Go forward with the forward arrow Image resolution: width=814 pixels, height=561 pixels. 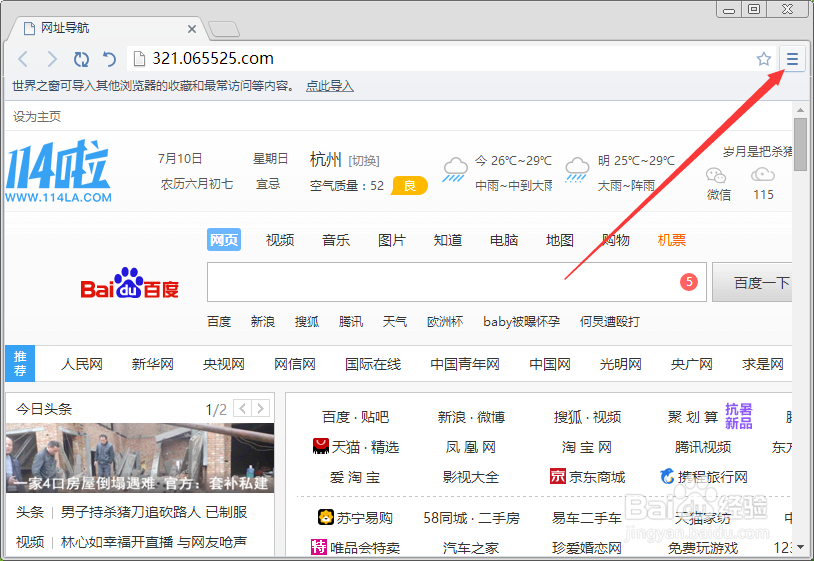pos(52,59)
